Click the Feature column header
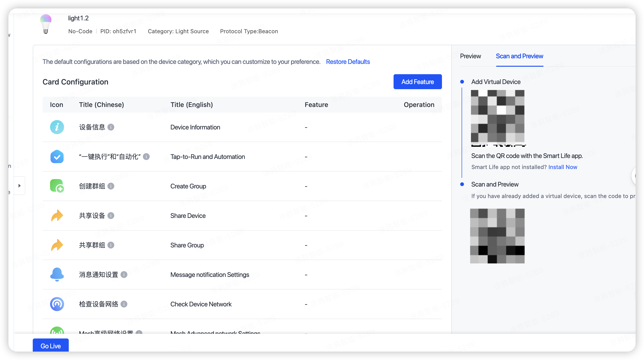The image size is (644, 360). coord(316,105)
